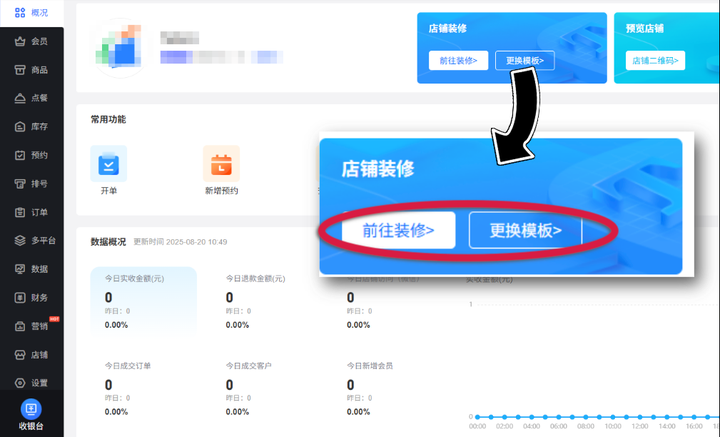
Task: Open the 概况 overview sidebar item
Action: click(x=31, y=13)
